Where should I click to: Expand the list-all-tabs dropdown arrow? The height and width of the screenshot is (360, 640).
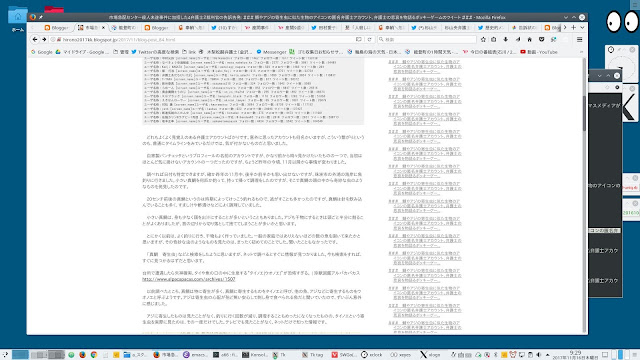[x=582, y=27]
